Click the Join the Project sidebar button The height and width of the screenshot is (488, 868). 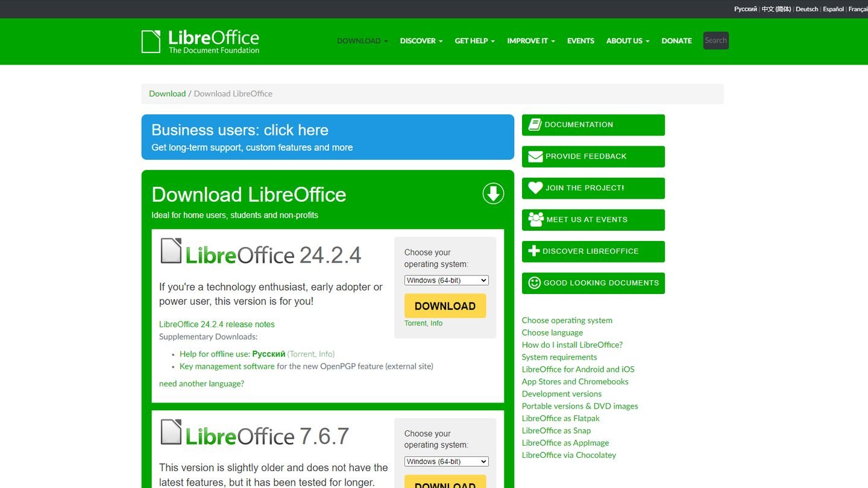click(593, 188)
